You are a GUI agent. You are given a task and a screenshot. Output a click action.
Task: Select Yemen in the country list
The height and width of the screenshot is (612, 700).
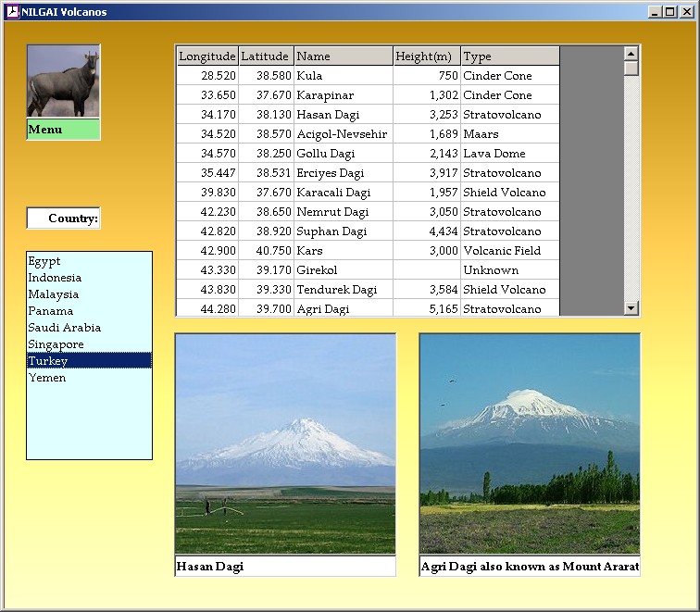46,378
